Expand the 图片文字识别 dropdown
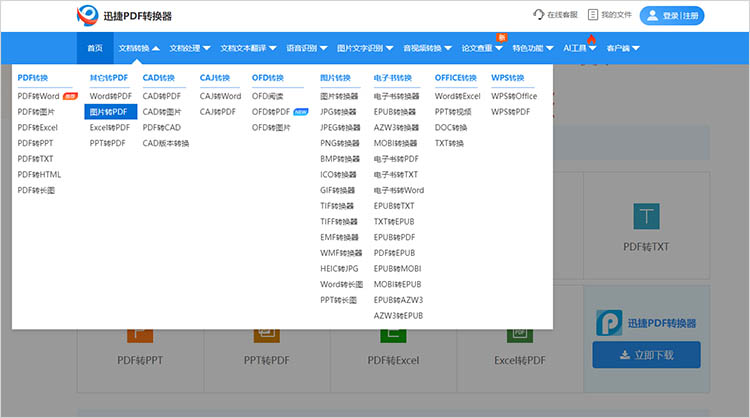This screenshot has height=418, width=750. point(365,48)
